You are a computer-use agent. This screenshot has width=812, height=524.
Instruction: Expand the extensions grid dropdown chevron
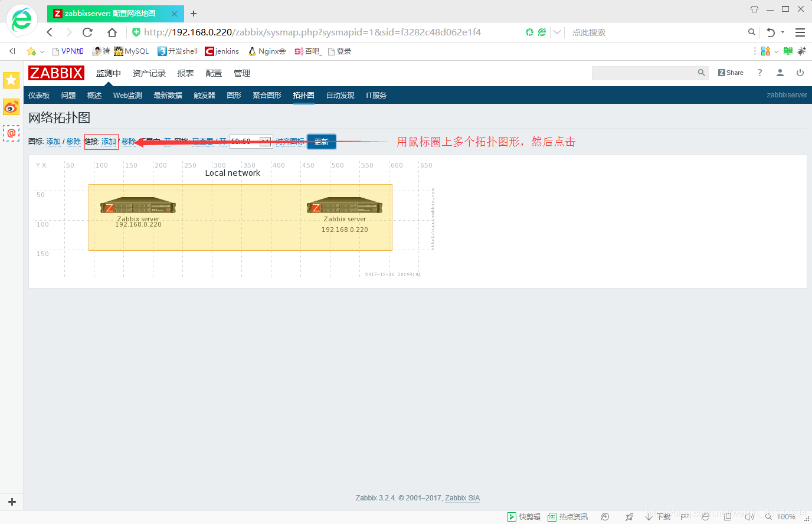click(x=776, y=52)
